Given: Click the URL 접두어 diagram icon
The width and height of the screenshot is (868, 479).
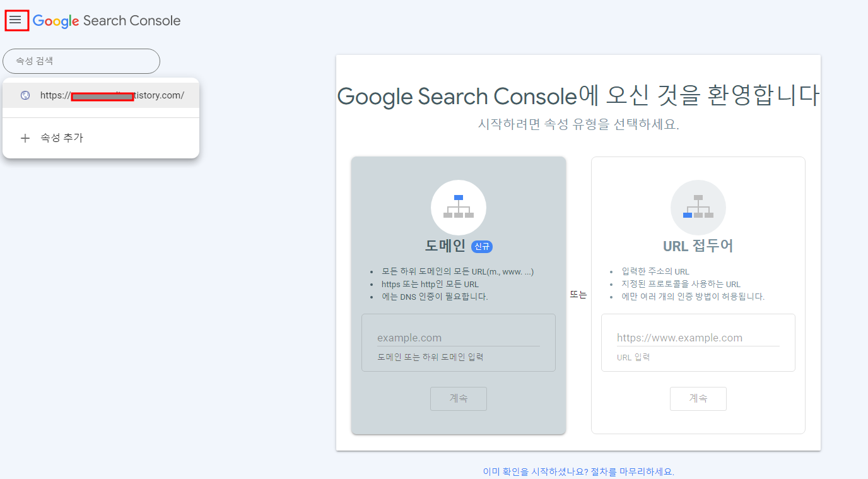Looking at the screenshot, I should (698, 208).
